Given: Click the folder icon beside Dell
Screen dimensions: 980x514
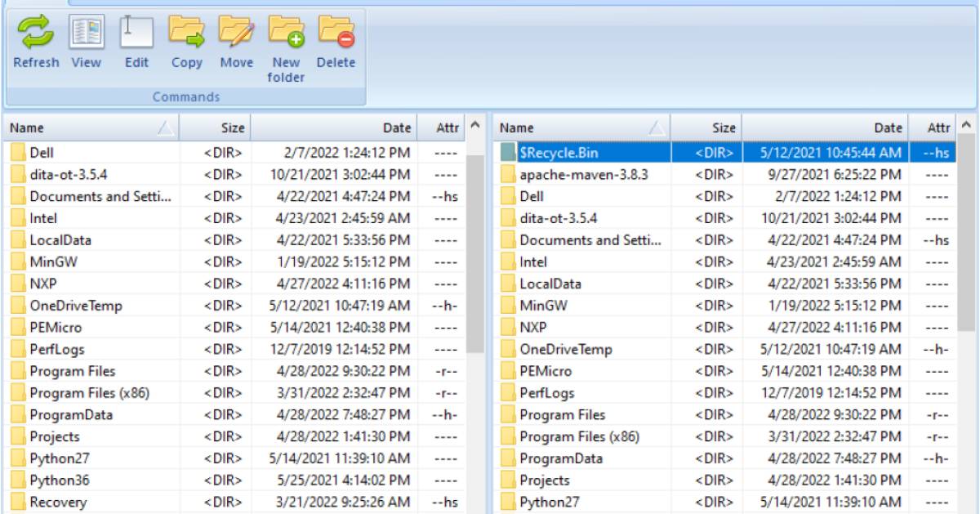Looking at the screenshot, I should [19, 153].
